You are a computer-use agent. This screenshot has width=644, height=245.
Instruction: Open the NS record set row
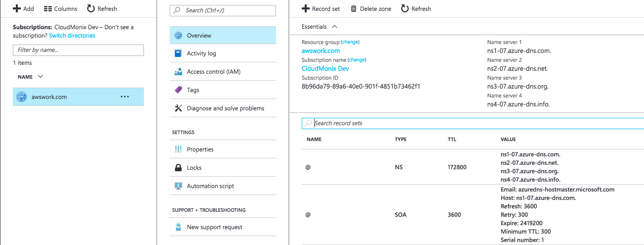(x=473, y=167)
